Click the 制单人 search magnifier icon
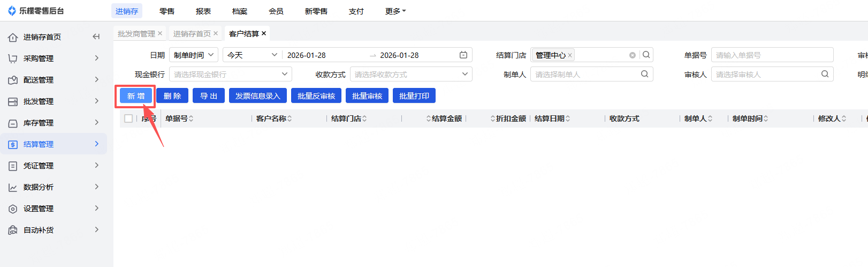The image size is (868, 267). tap(644, 74)
